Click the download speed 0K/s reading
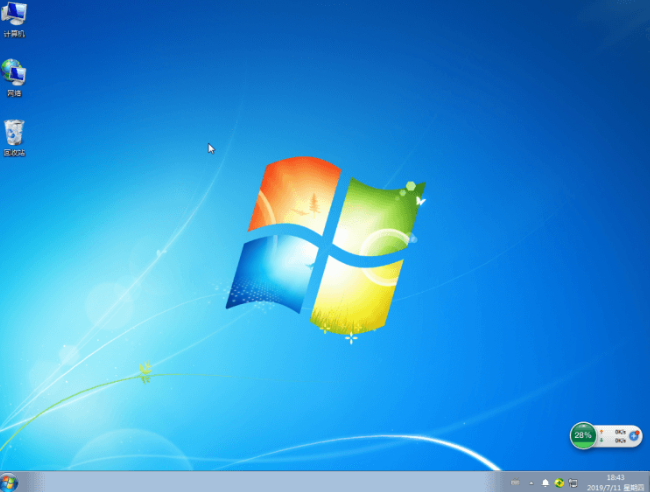This screenshot has height=492, width=650. [620, 440]
